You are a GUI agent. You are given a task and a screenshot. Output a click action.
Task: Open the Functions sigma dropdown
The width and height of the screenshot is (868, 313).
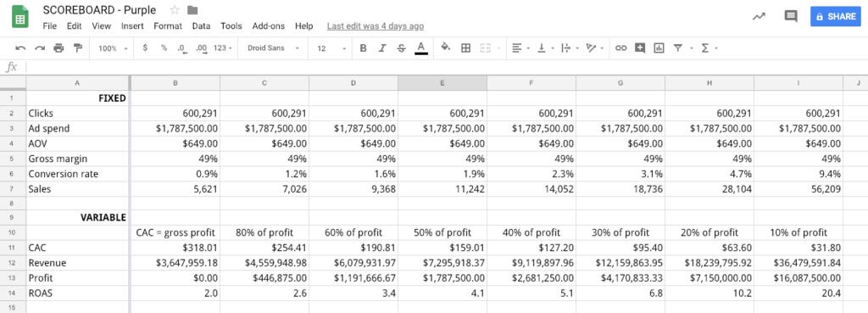709,48
